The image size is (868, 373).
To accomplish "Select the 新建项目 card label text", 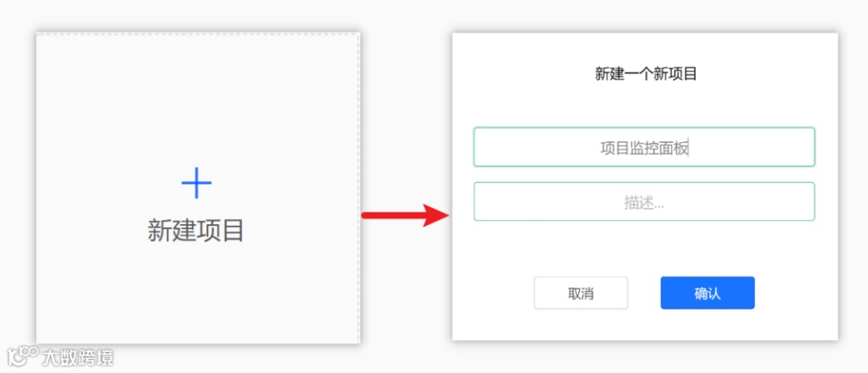I will click(x=195, y=230).
